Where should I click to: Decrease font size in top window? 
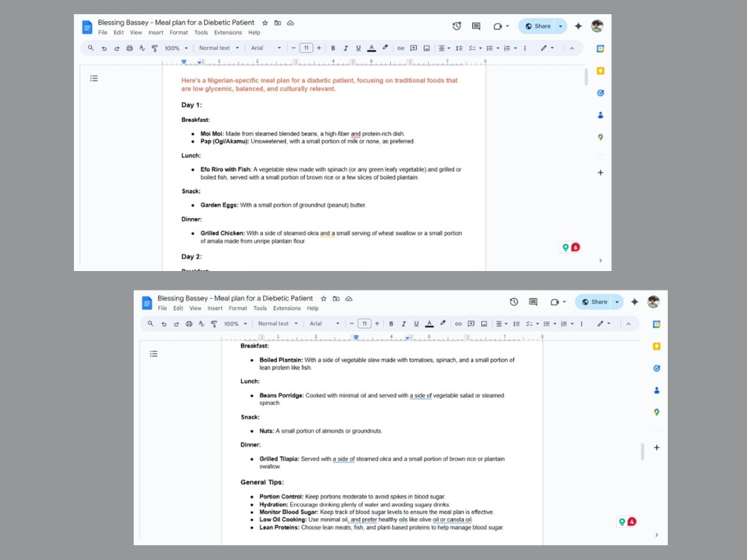[294, 48]
